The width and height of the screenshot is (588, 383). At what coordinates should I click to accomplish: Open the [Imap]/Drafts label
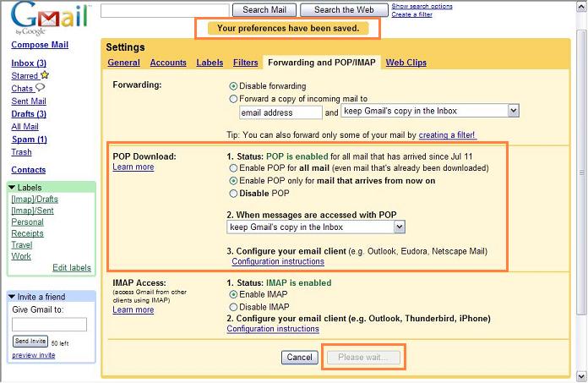tap(35, 200)
